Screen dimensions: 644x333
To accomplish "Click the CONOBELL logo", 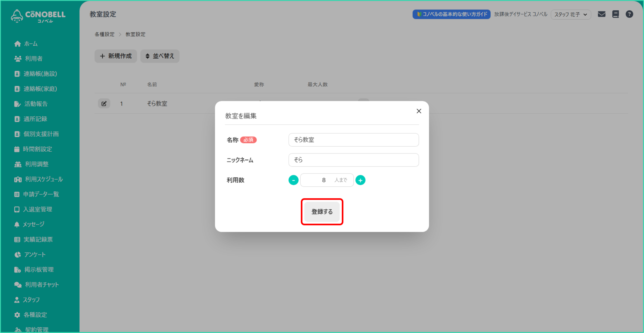I will [x=38, y=16].
